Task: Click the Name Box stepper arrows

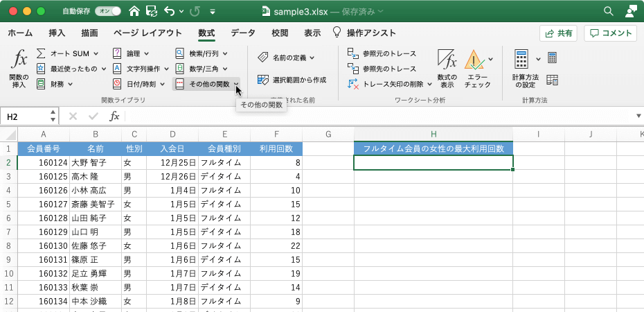Action: [x=53, y=116]
